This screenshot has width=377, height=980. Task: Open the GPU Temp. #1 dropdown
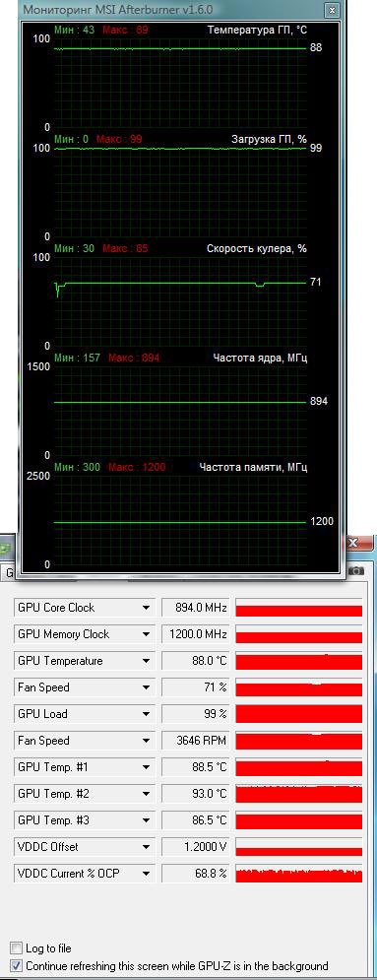146,767
